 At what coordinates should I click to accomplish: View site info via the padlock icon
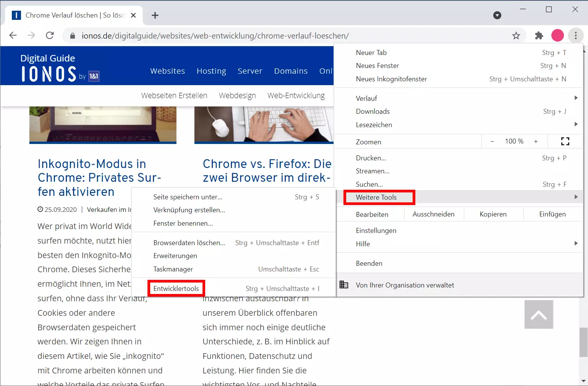(73, 36)
